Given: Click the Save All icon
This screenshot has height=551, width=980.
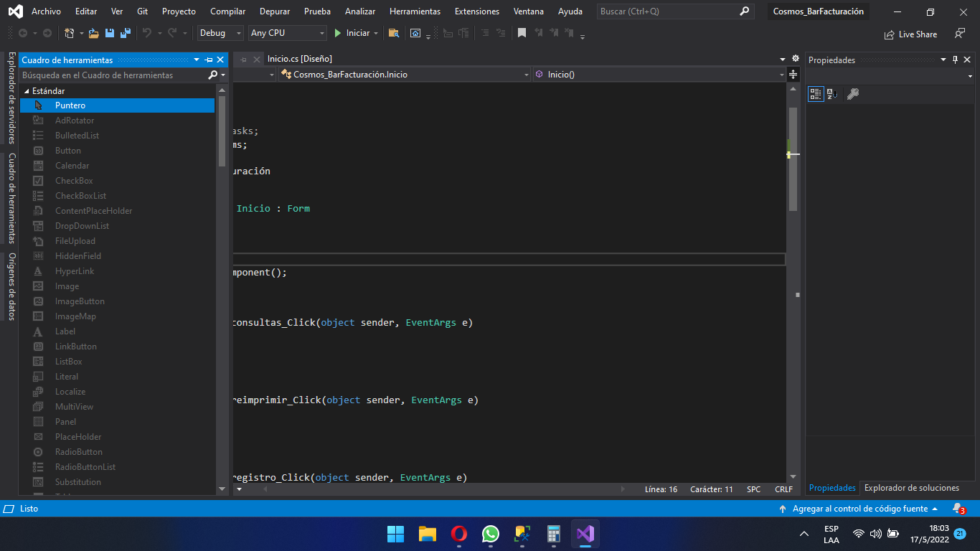Looking at the screenshot, I should pyautogui.click(x=126, y=33).
